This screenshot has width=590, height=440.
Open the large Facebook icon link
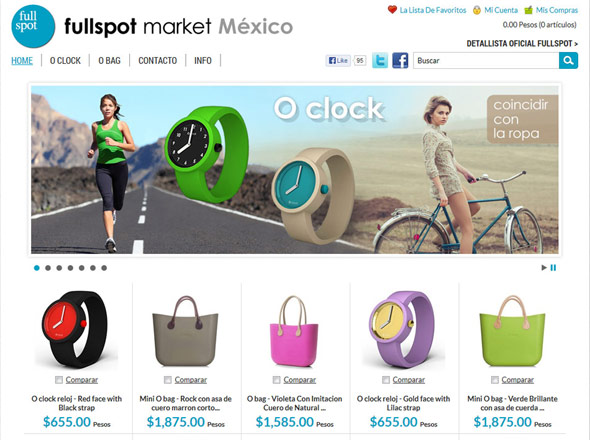400,60
